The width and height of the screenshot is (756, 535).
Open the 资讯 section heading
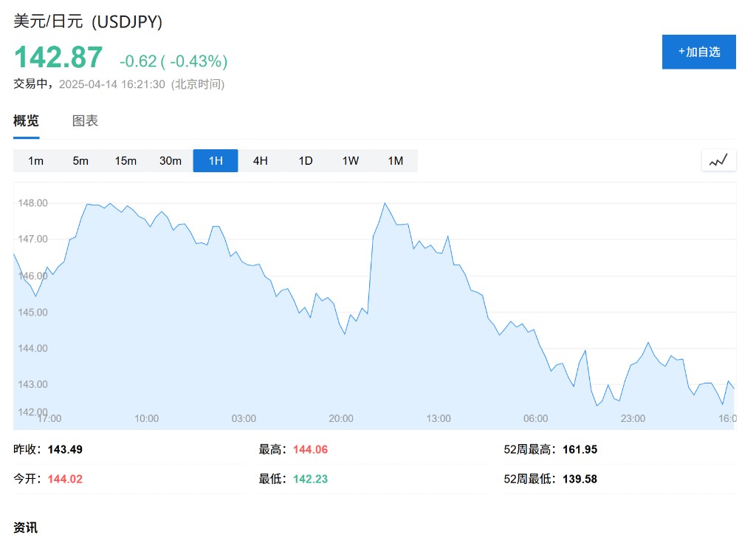click(x=26, y=528)
